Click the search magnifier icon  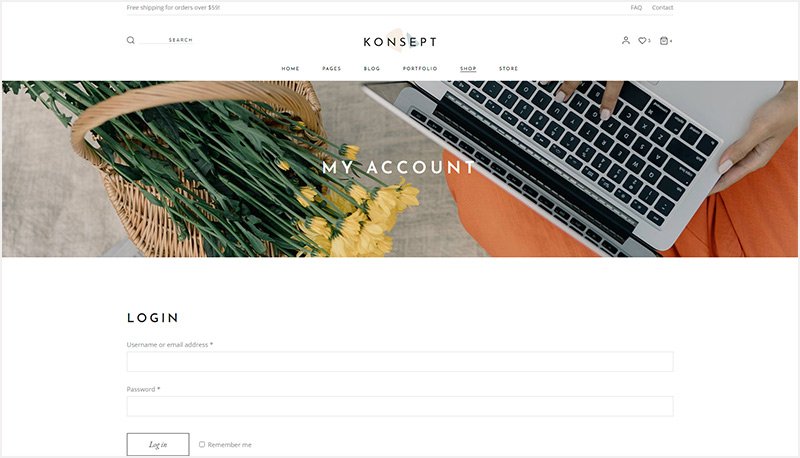tap(131, 40)
